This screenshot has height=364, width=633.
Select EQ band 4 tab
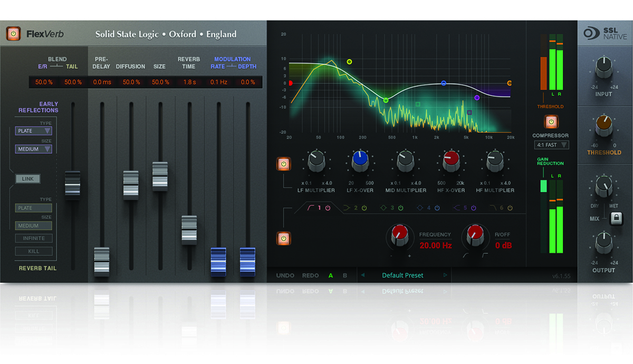(427, 208)
